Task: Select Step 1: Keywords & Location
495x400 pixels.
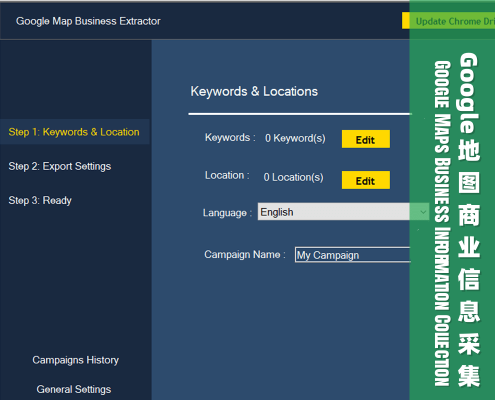Action: coord(74,132)
